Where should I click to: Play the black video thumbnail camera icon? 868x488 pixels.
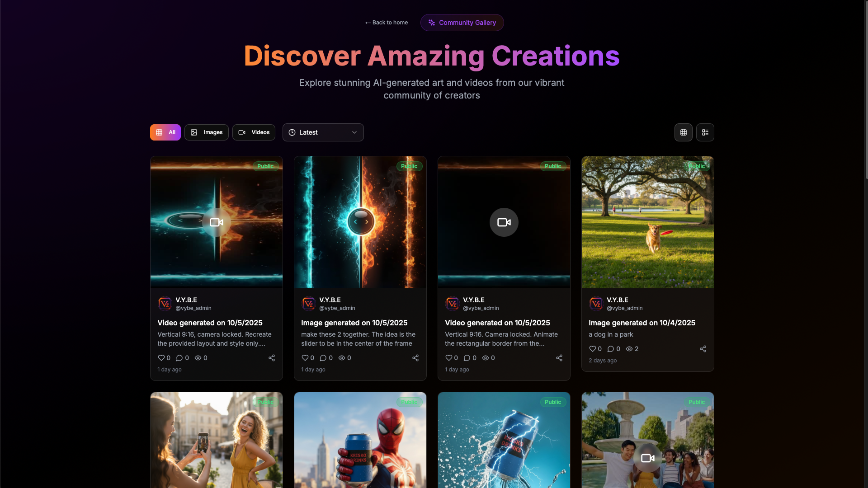click(504, 222)
